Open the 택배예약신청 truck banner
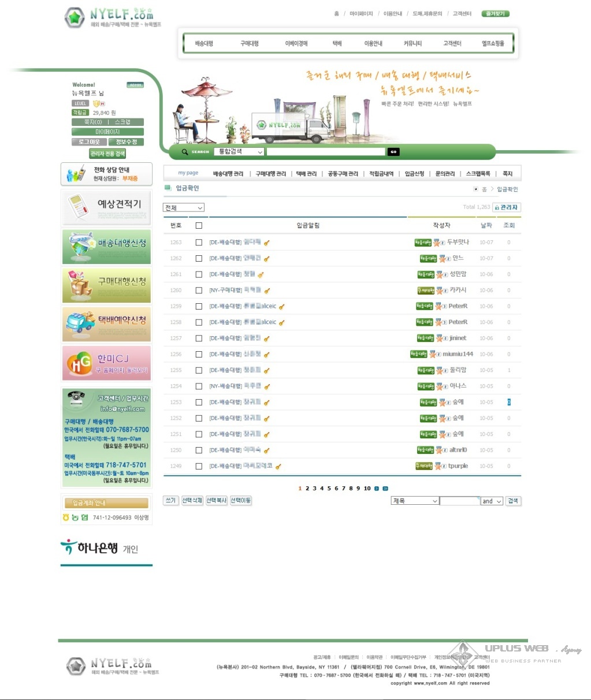This screenshot has height=700, width=591. click(106, 323)
